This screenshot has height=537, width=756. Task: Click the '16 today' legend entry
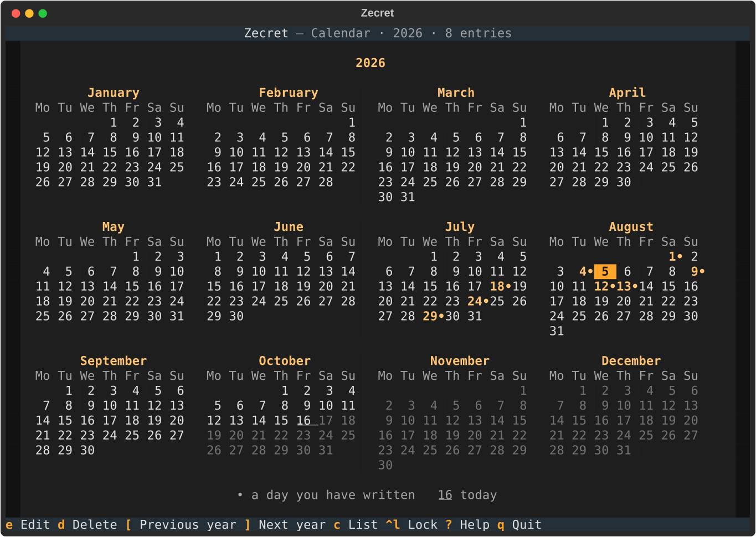pos(467,495)
